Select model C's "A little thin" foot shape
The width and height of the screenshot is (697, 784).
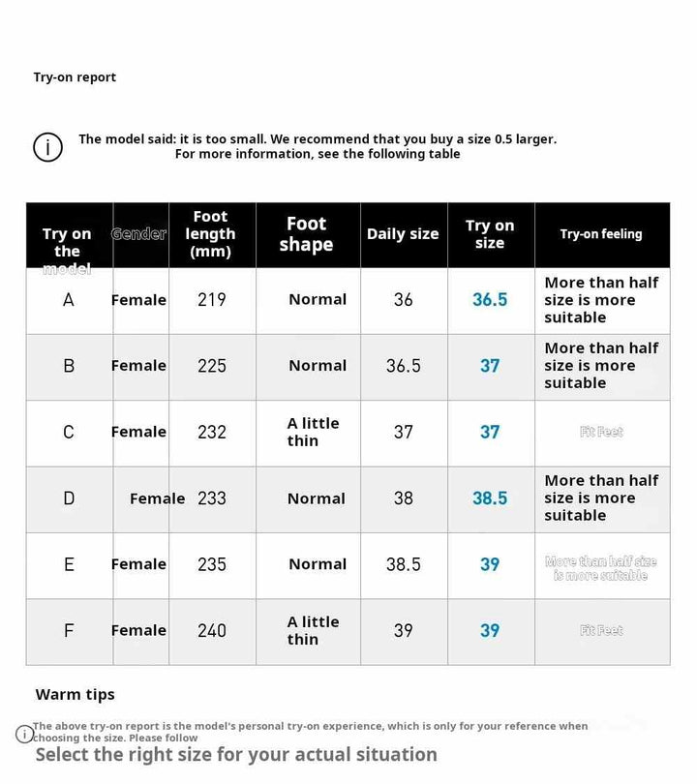click(x=313, y=432)
